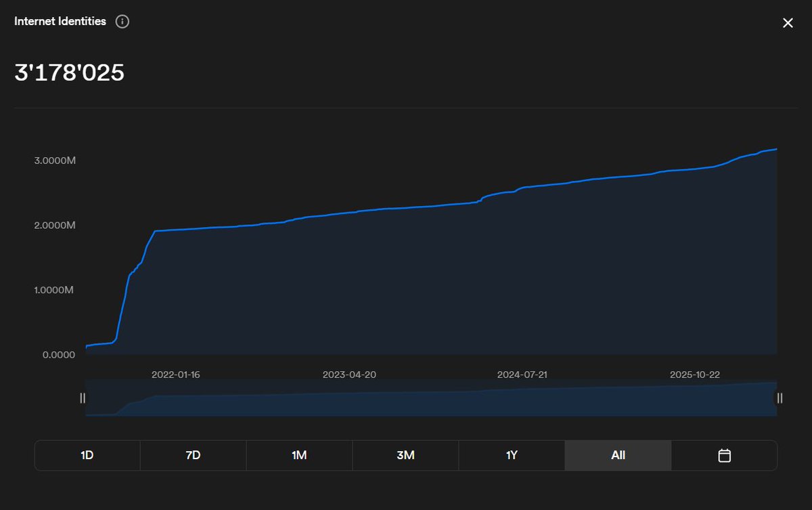Click the 2025-10-22 axis date label
The height and width of the screenshot is (510, 812).
coord(696,375)
